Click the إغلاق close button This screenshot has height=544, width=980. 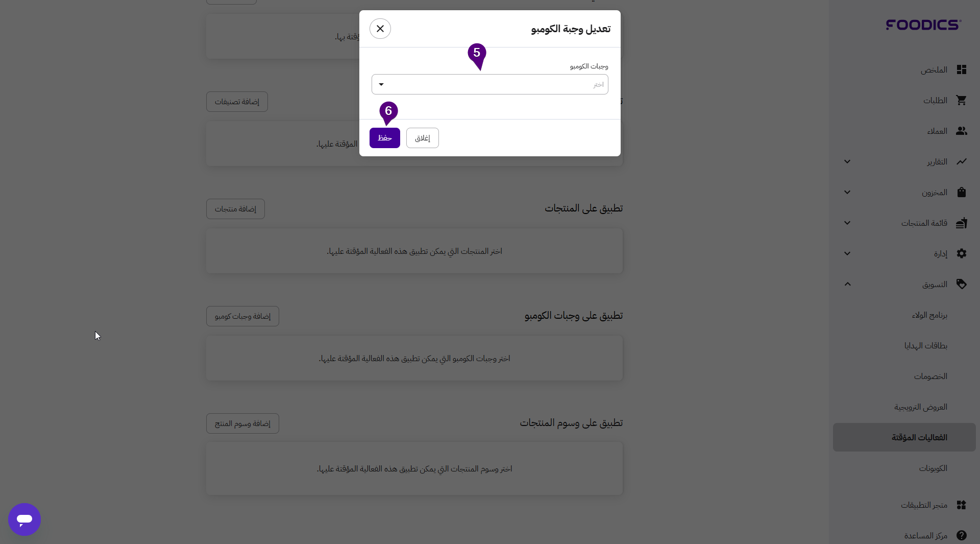point(422,138)
